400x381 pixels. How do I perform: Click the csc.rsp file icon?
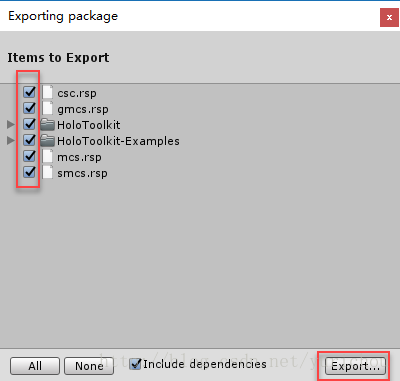click(48, 92)
